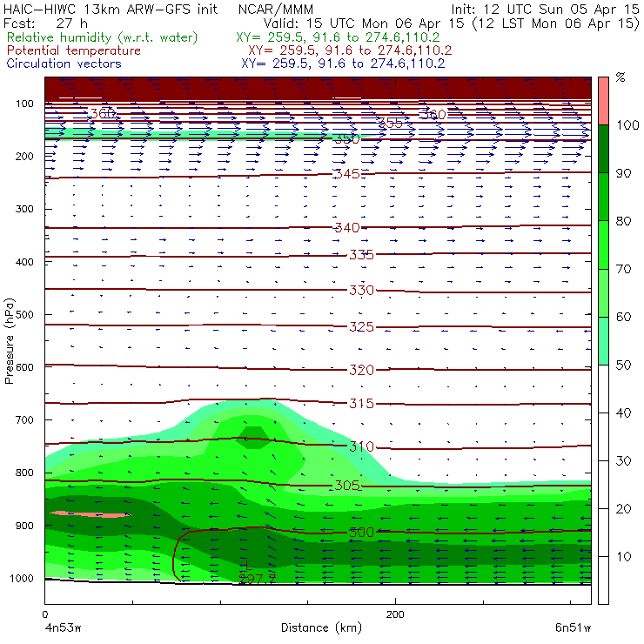Click the pink 100% colorbar swatch
The height and width of the screenshot is (644, 644).
603,101
